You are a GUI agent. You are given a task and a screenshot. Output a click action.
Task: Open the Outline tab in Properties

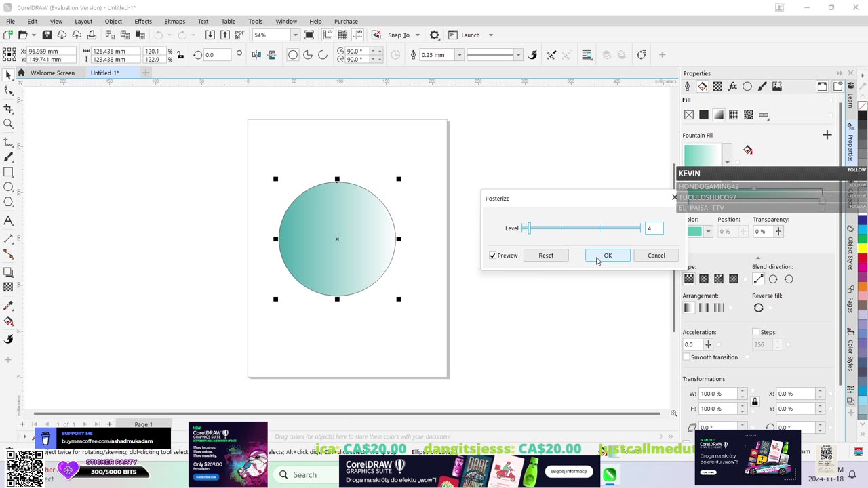pyautogui.click(x=688, y=86)
